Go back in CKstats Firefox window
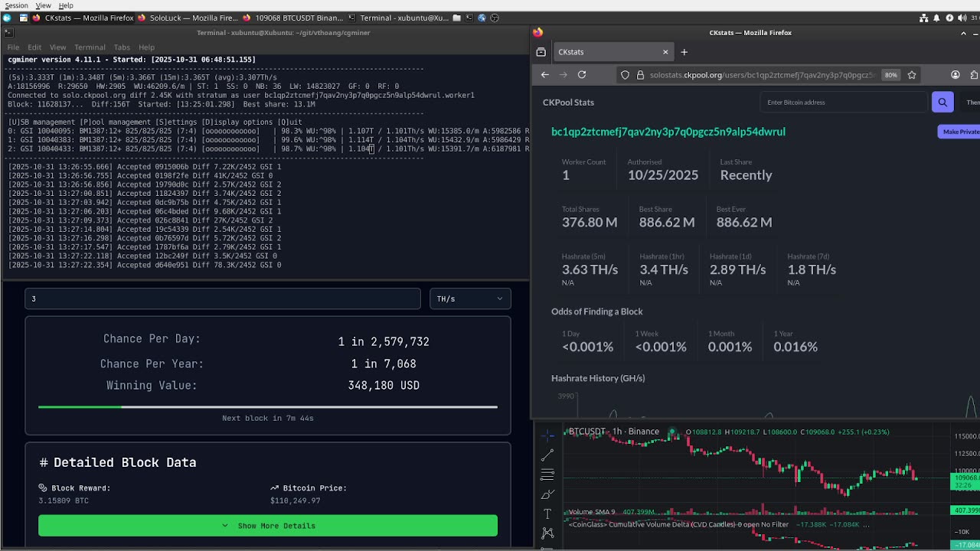Viewport: 980px width, 551px height. [x=545, y=75]
